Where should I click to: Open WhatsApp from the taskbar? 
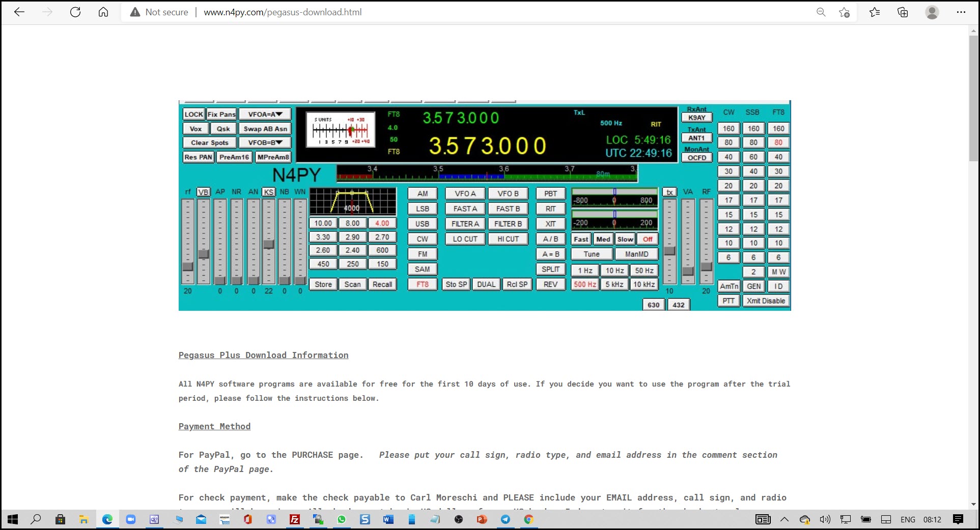click(341, 519)
